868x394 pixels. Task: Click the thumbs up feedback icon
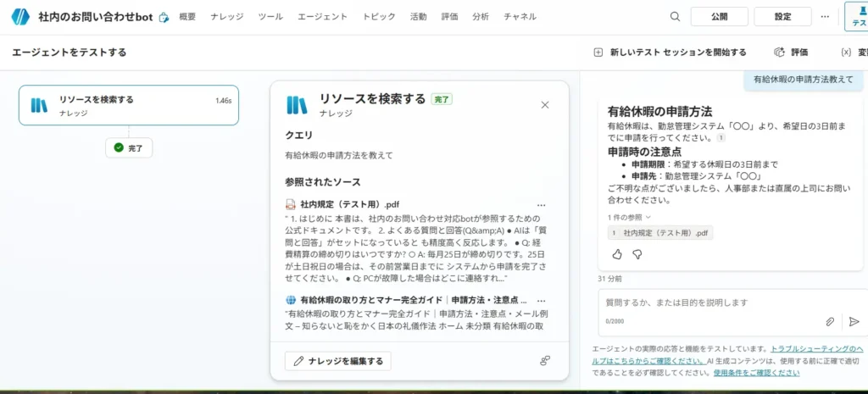click(616, 253)
